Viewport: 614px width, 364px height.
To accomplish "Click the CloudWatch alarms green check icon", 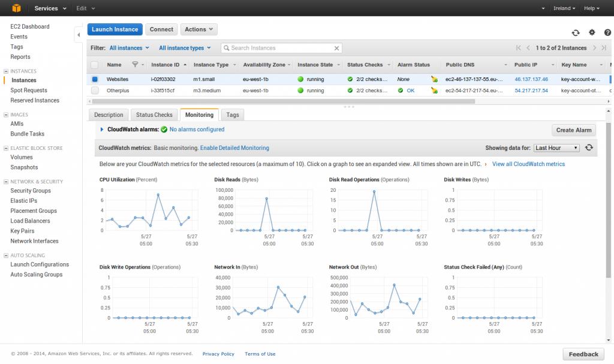I will (x=164, y=130).
